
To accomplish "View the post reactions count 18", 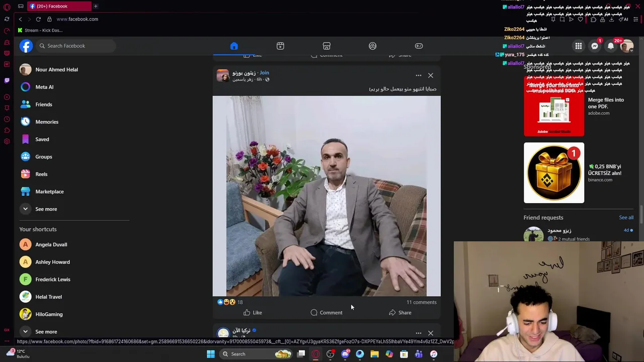I will coord(240,302).
